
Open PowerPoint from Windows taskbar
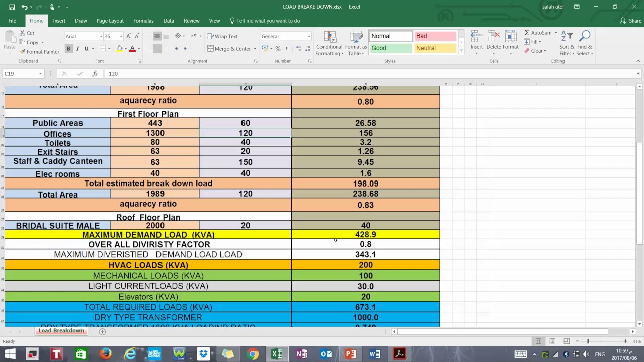pos(350,354)
